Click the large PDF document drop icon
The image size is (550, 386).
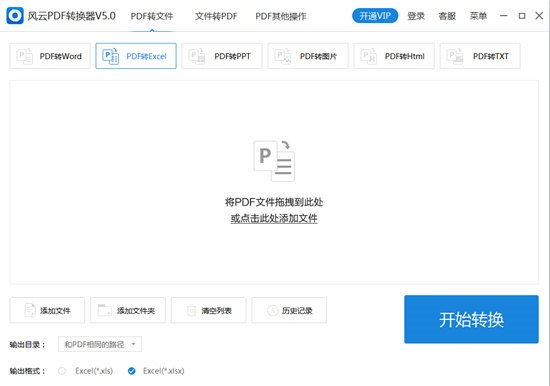[x=274, y=161]
